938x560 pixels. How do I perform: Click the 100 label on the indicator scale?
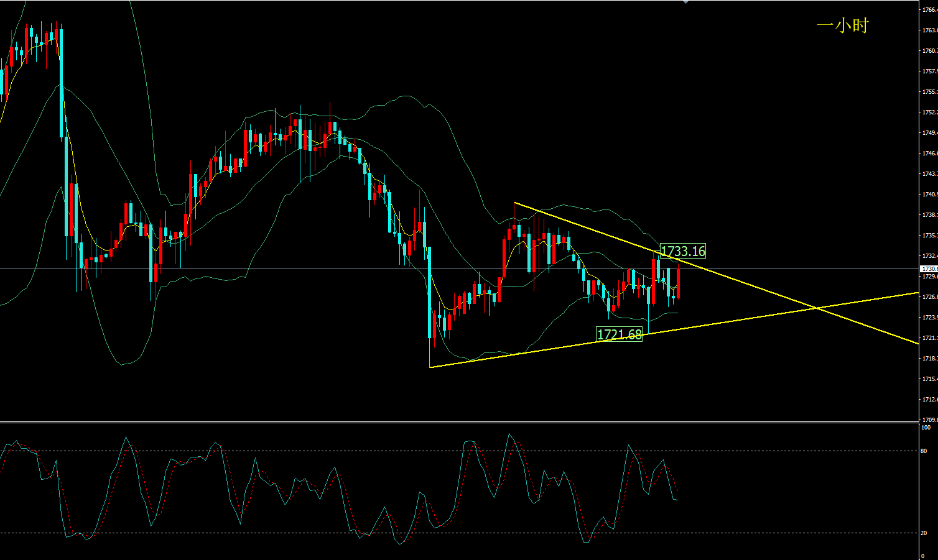pos(926,428)
